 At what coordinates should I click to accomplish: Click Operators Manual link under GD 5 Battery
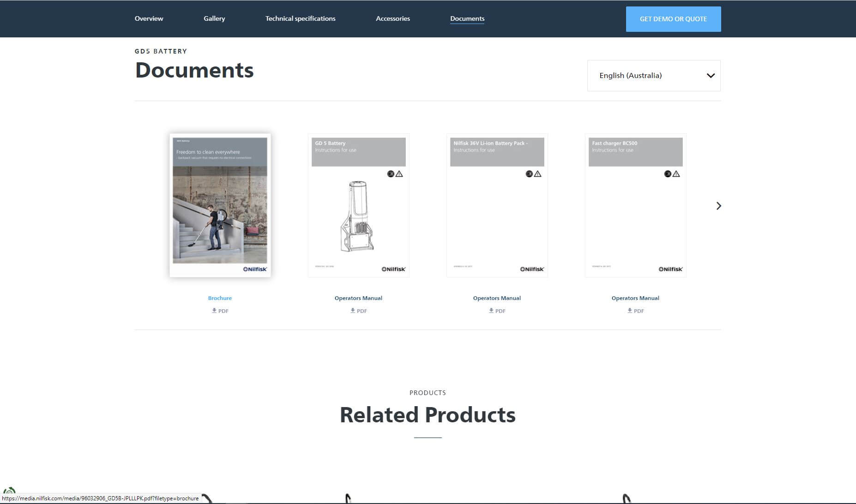[358, 298]
